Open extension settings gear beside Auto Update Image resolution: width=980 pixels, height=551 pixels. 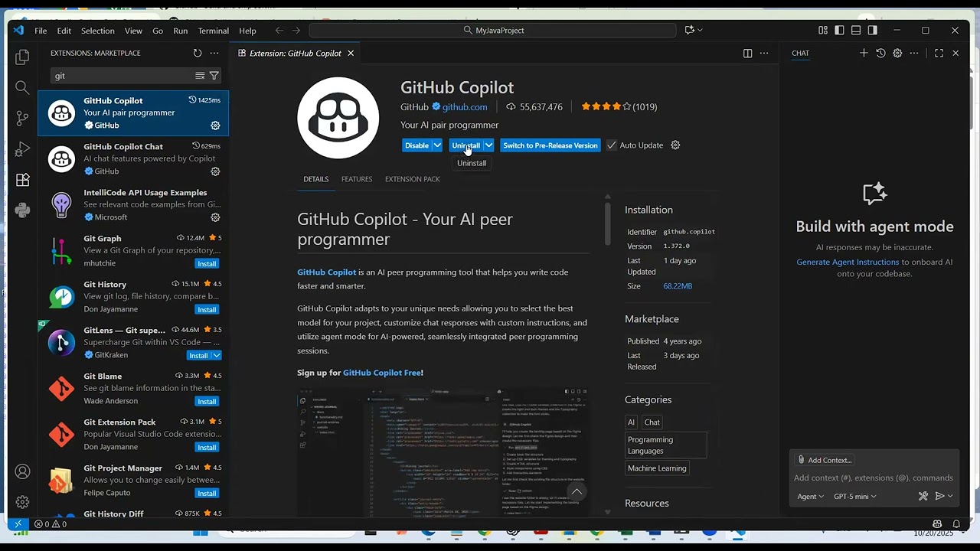675,145
